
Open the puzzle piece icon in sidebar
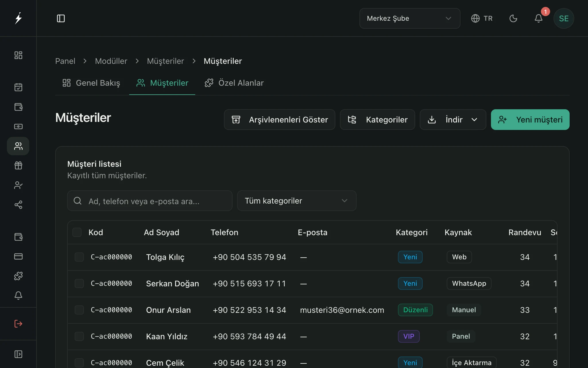point(18,276)
